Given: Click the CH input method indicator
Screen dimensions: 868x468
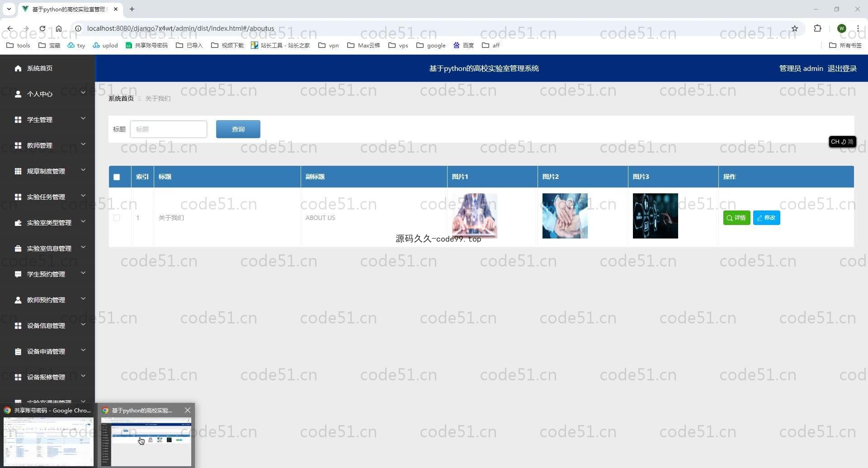Looking at the screenshot, I should tap(842, 142).
